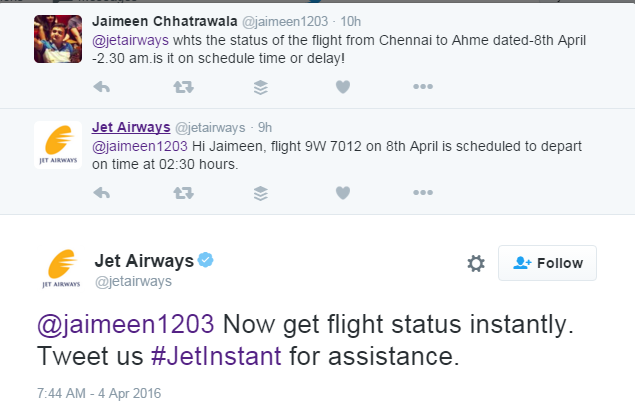Like the Jet Airways 9W 7012 reply
635x416 pixels.
343,192
